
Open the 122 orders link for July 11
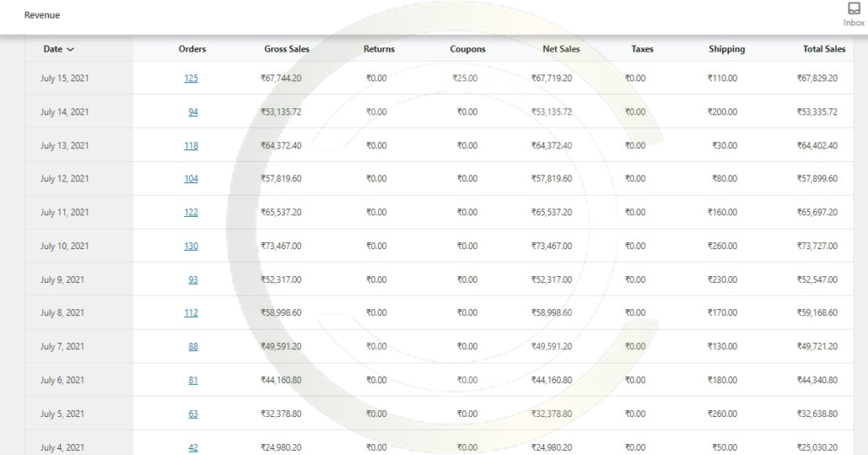191,212
